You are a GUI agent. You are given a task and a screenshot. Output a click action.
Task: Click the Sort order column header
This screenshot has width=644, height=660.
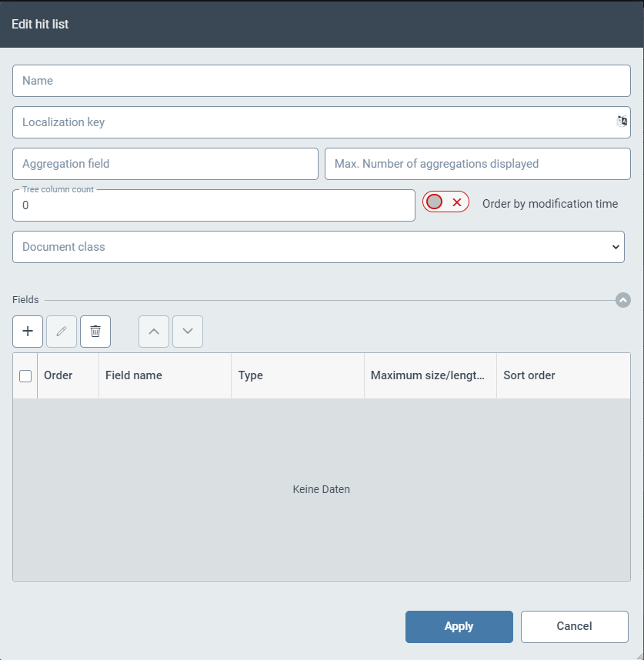[529, 375]
